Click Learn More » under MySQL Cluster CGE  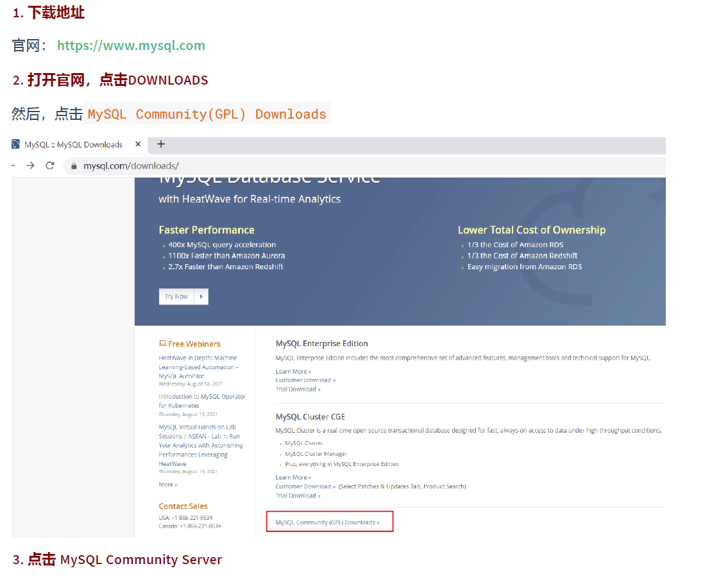coord(293,478)
